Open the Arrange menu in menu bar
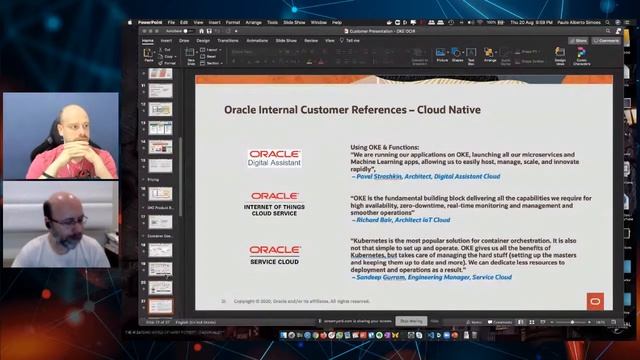The image size is (640, 360). pos(253,22)
